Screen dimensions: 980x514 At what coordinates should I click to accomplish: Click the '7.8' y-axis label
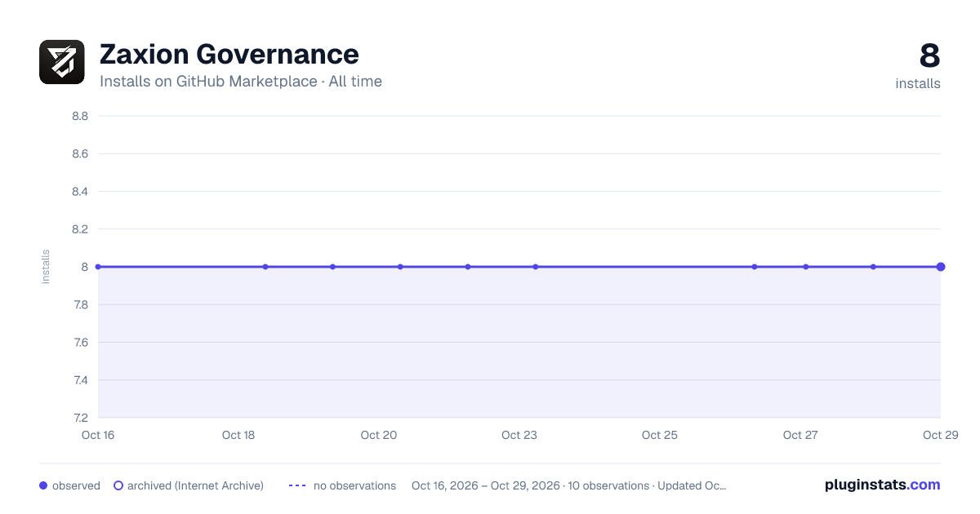click(x=80, y=304)
